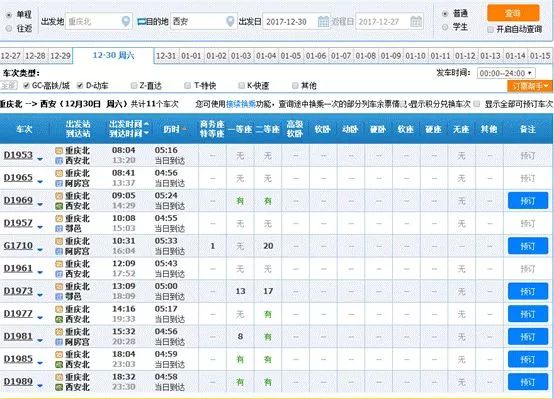Image resolution: width=554 pixels, height=399 pixels.
Task: Check Z-直达 train type
Action: coord(134,86)
